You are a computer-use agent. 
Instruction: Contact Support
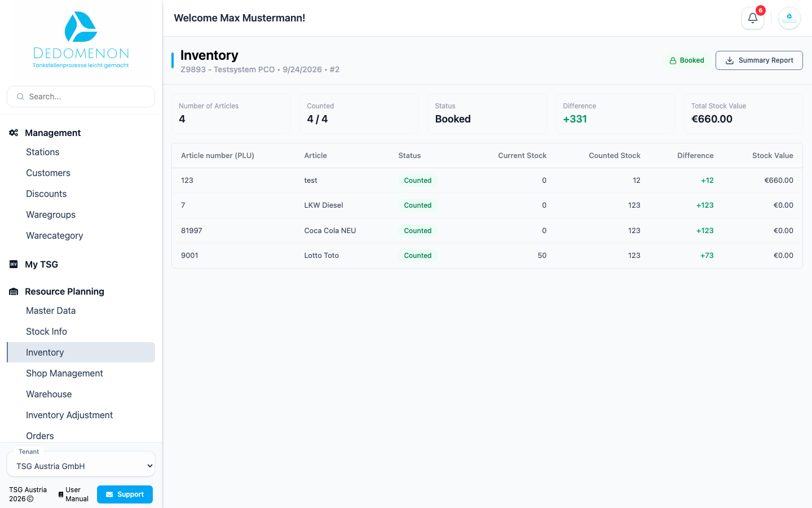(125, 494)
